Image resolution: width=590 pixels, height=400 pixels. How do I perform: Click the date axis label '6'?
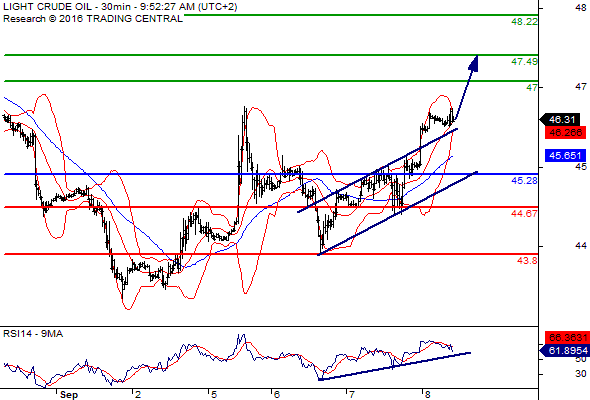277,394
